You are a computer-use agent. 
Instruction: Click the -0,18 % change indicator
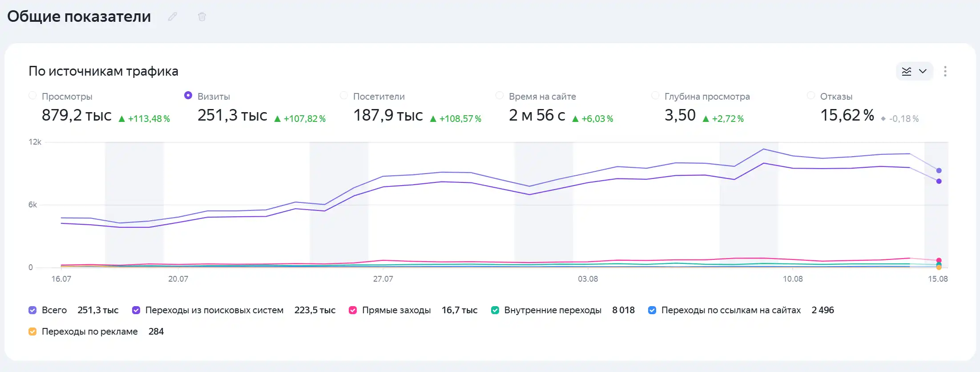click(900, 119)
